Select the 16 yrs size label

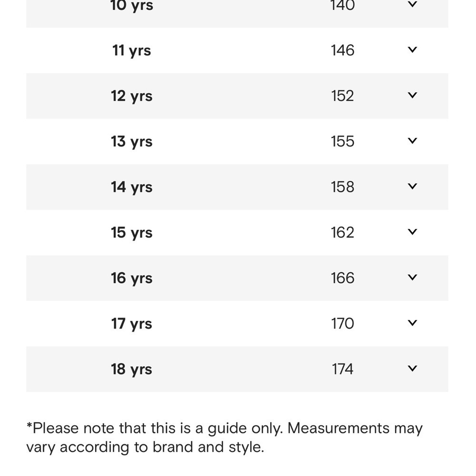(x=131, y=278)
